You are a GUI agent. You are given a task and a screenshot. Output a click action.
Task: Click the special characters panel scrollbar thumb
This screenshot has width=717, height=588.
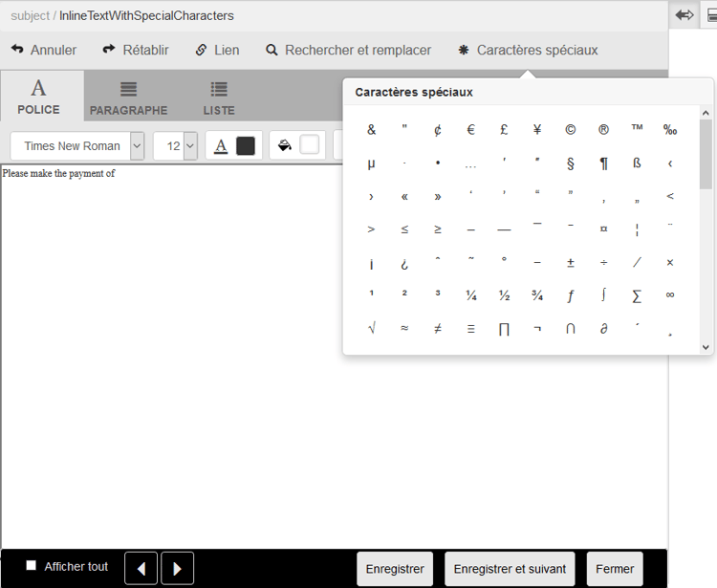[706, 154]
